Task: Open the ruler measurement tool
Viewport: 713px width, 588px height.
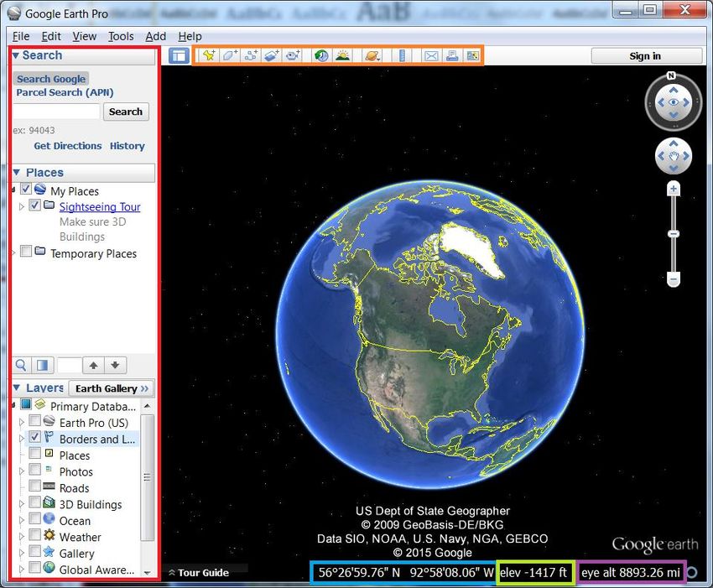Action: [x=402, y=55]
